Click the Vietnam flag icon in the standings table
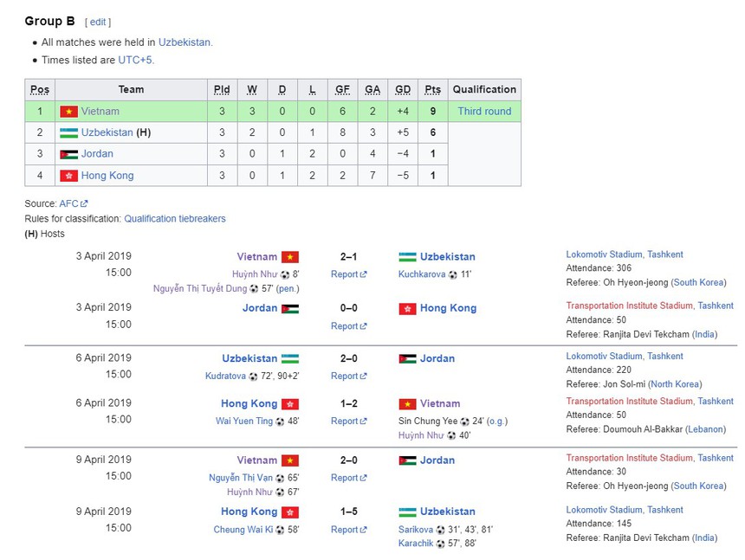 68,111
